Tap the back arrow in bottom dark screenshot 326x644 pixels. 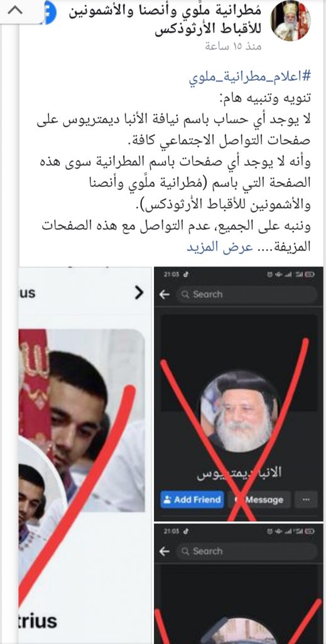click(x=165, y=552)
